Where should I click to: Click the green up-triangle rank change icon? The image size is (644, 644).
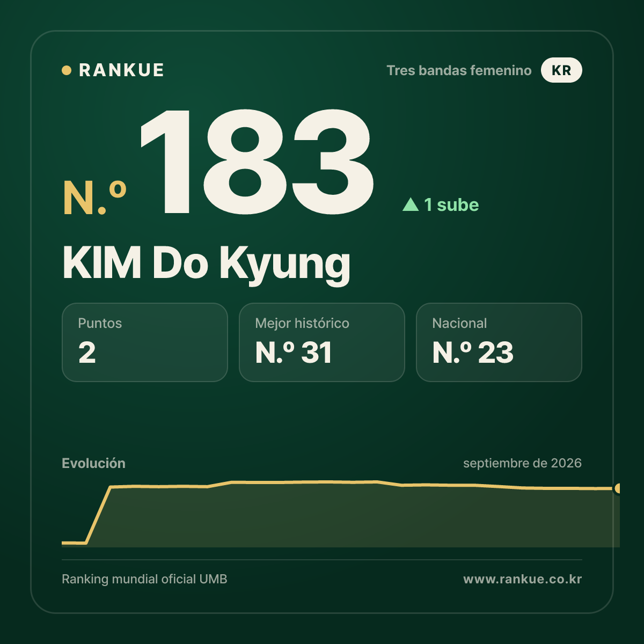411,204
